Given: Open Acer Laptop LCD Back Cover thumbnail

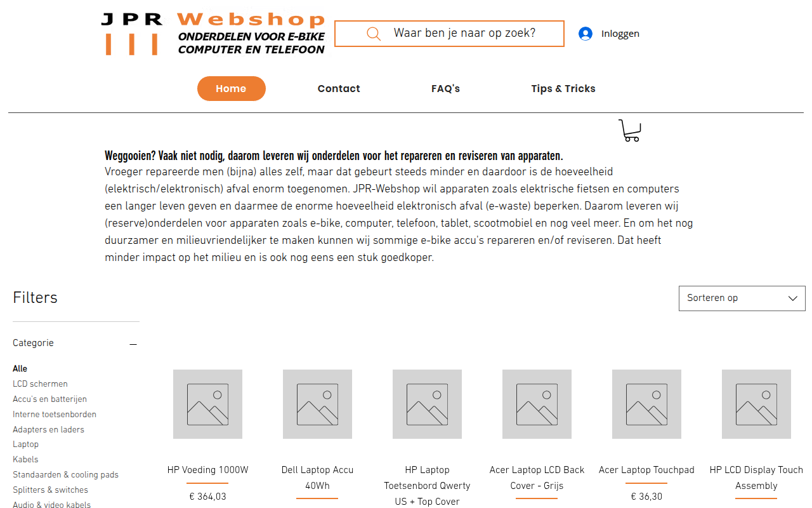Looking at the screenshot, I should click(537, 404).
